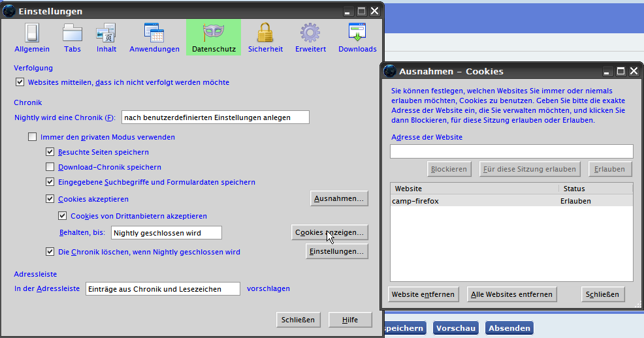Open the 'Nightly wird eine Chronik' dropdown
This screenshot has width=644, height=338.
click(216, 117)
